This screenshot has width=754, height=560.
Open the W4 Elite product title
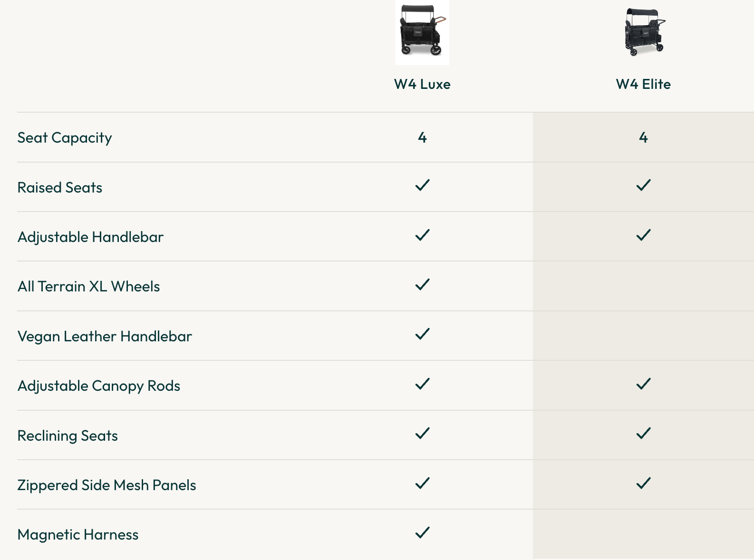coord(643,84)
